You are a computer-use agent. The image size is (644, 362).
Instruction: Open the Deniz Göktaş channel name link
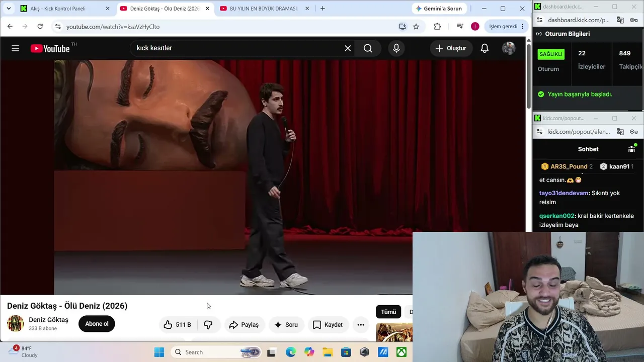[48, 320]
